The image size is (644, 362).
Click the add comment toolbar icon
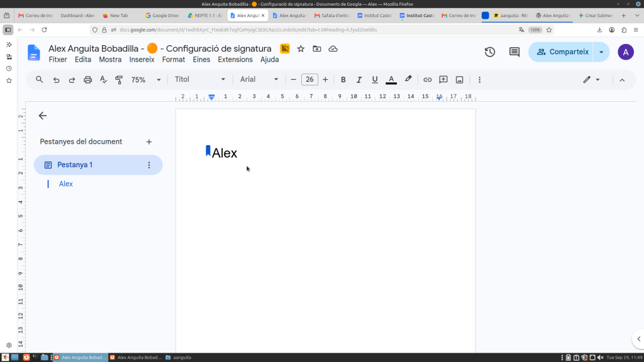(443, 80)
